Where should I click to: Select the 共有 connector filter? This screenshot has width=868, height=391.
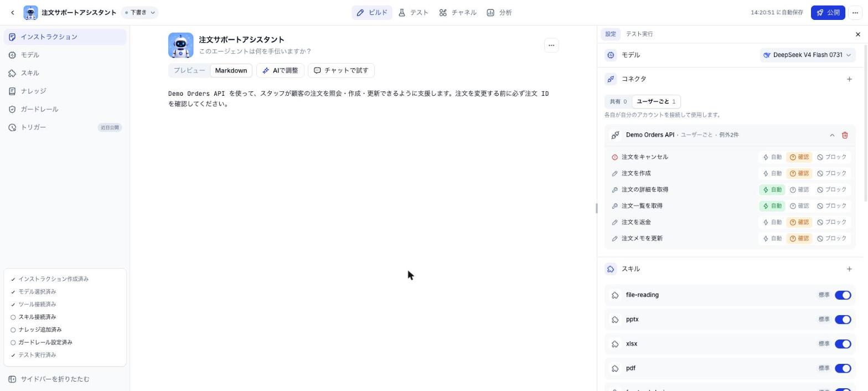pos(618,102)
